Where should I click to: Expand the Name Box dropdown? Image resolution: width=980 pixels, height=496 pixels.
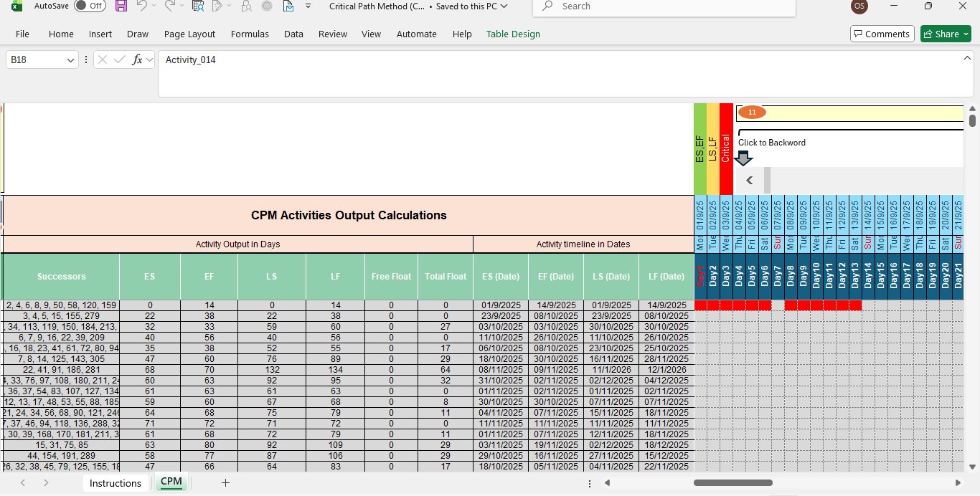pos(70,59)
